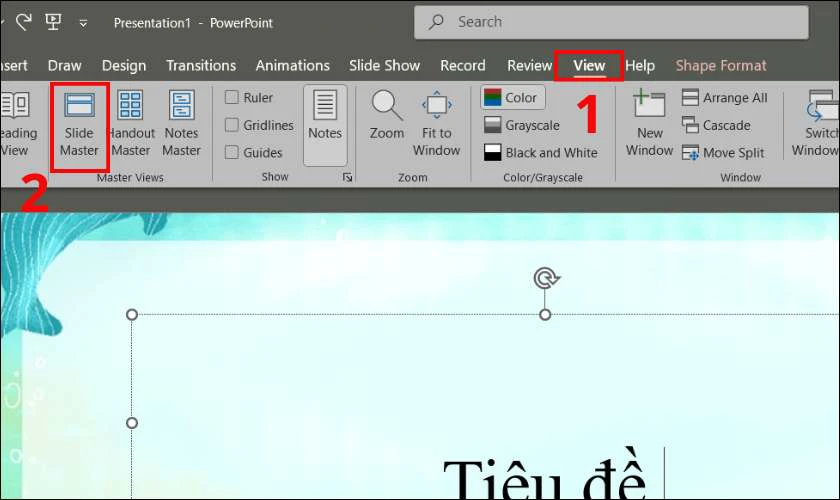The width and height of the screenshot is (840, 500).
Task: Click the top-left resize handle
Action: click(x=132, y=315)
